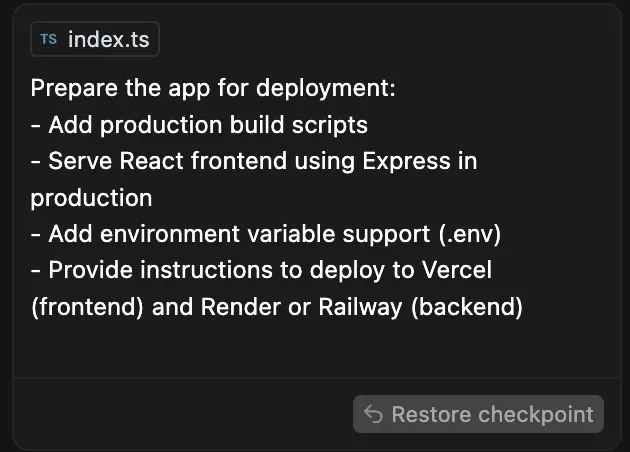Click the "checkpoint" word on the restore button
The height and width of the screenshot is (452, 630).
coord(535,415)
